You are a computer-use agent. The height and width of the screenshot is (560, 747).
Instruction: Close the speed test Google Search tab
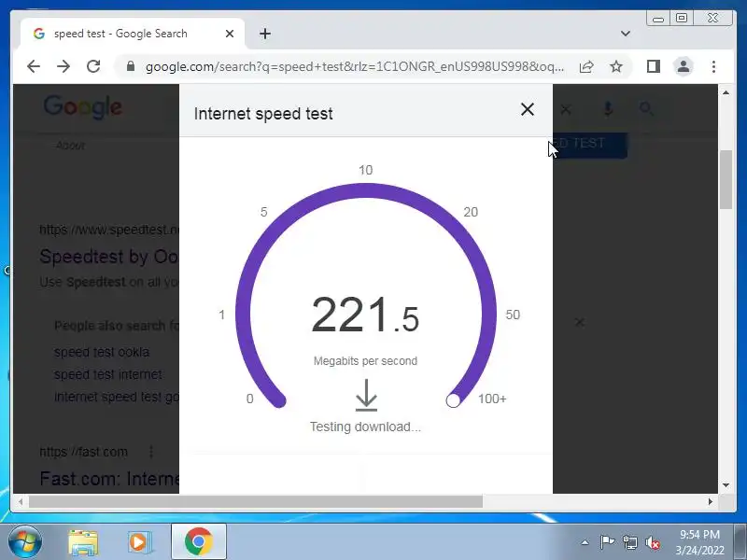click(x=230, y=34)
